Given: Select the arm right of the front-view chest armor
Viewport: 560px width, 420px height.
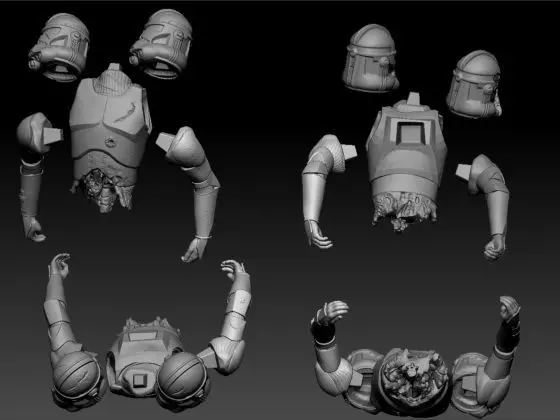Looking at the screenshot, I should pyautogui.click(x=189, y=194).
